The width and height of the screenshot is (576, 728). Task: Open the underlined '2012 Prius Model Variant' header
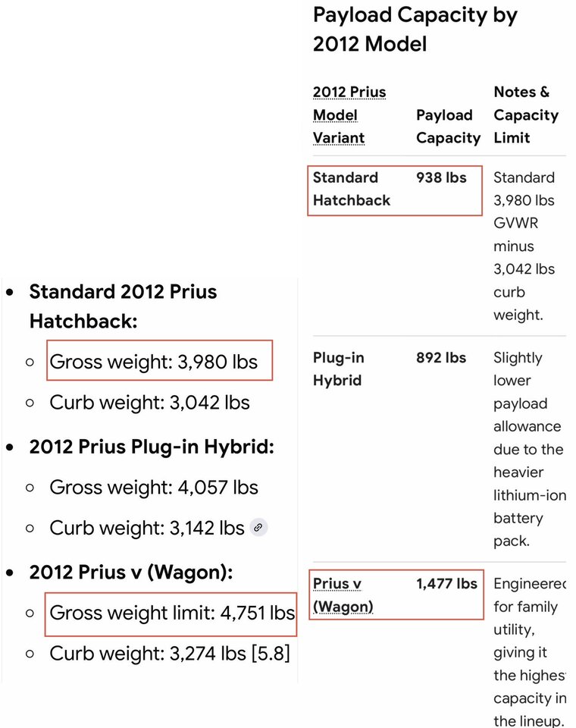coord(349,115)
